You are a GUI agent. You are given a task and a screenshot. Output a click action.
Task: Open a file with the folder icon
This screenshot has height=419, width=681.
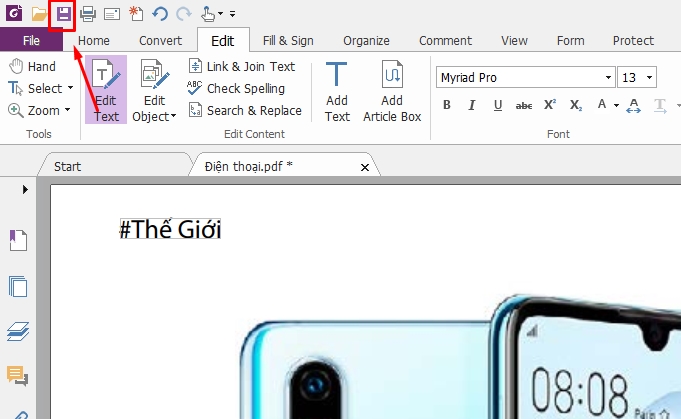[39, 14]
